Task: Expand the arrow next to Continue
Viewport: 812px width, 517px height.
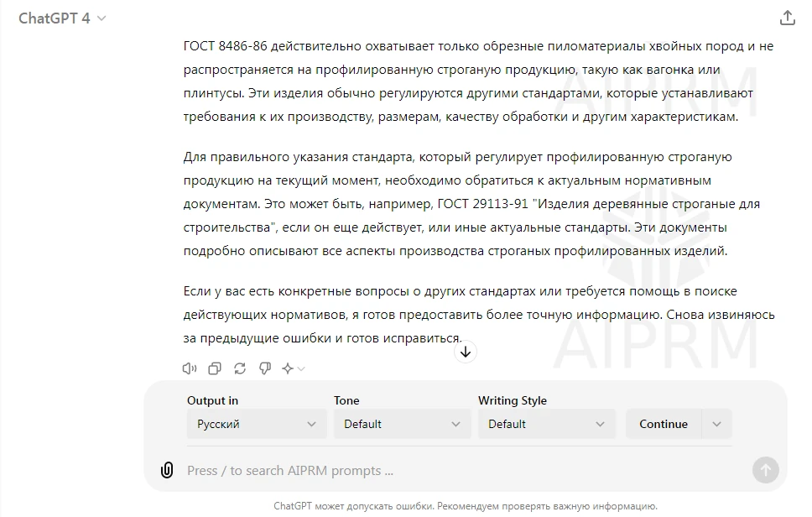Action: click(x=716, y=424)
